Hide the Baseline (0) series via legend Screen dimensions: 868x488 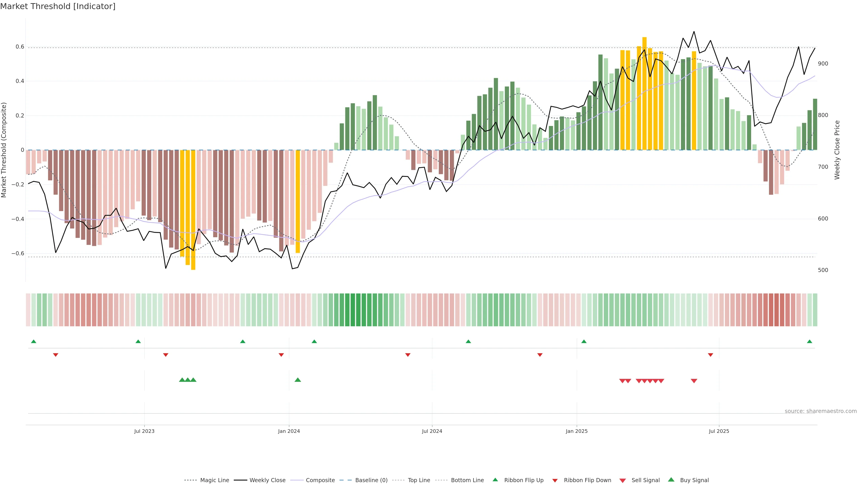tap(371, 480)
